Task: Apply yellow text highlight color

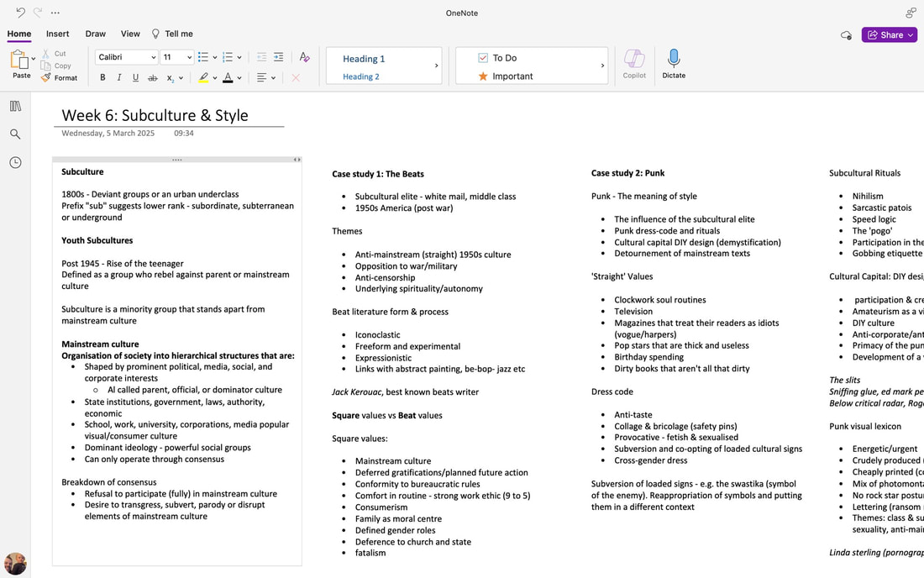Action: click(203, 78)
